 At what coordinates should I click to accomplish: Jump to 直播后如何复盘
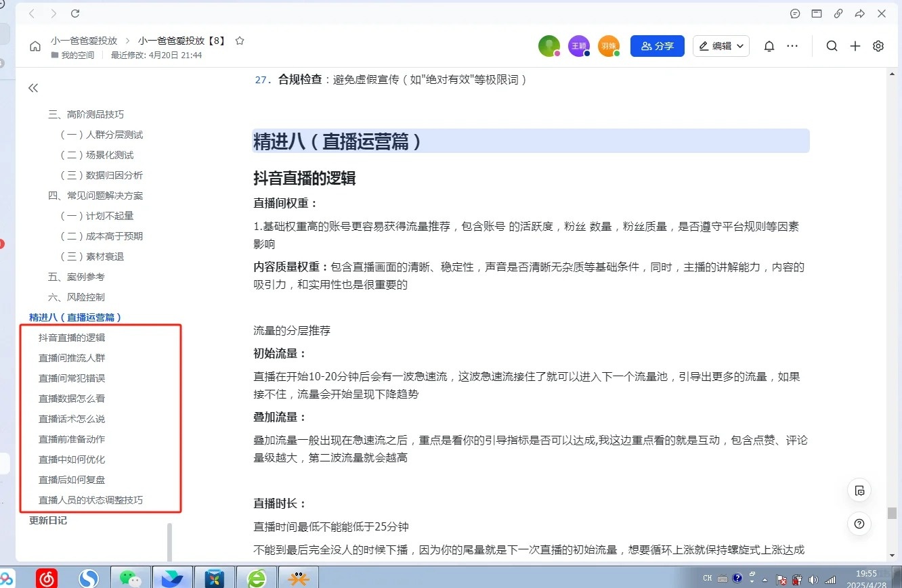pyautogui.click(x=72, y=480)
